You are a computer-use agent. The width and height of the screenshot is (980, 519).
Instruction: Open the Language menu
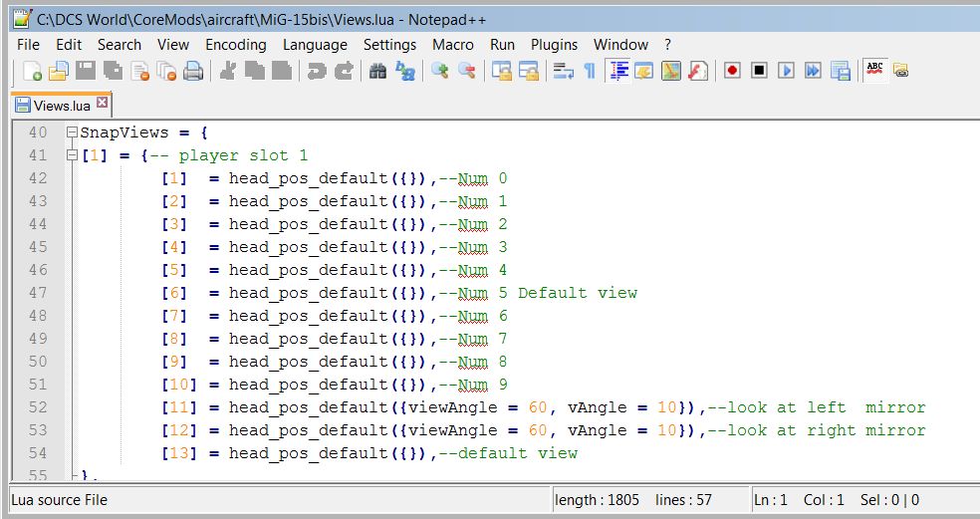click(x=315, y=45)
